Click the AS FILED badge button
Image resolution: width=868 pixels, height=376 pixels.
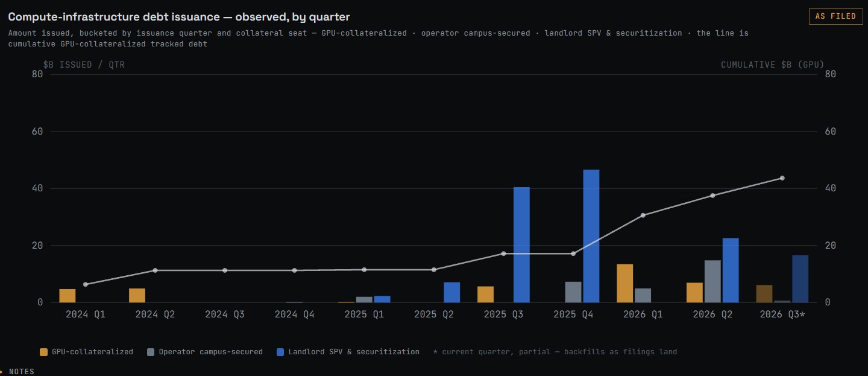coord(835,16)
